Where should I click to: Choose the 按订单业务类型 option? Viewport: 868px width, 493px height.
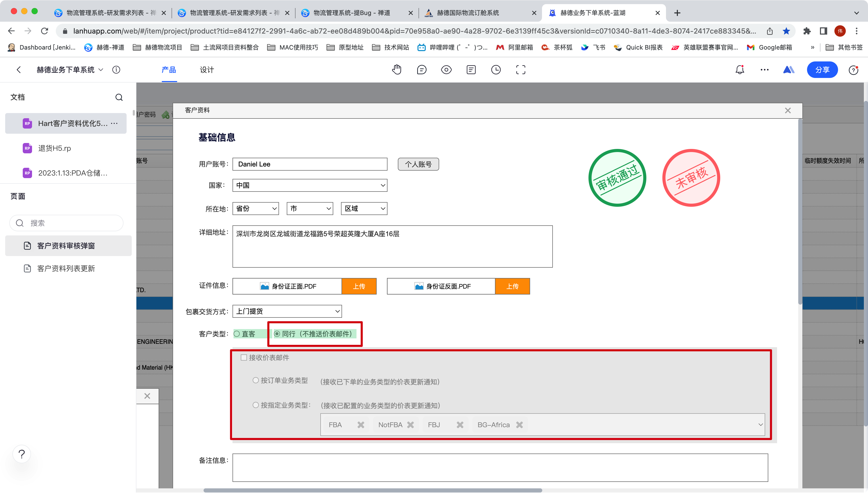pos(255,380)
